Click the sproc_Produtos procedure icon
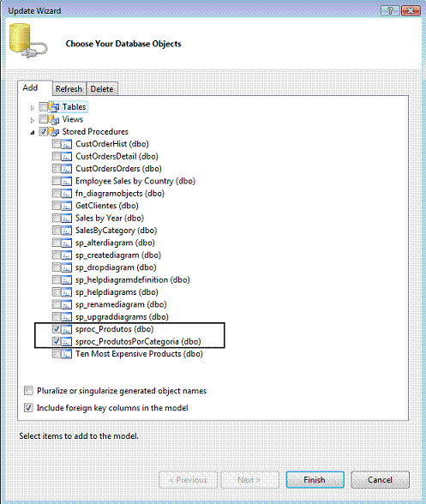Screen dimensions: 426x504 67,329
